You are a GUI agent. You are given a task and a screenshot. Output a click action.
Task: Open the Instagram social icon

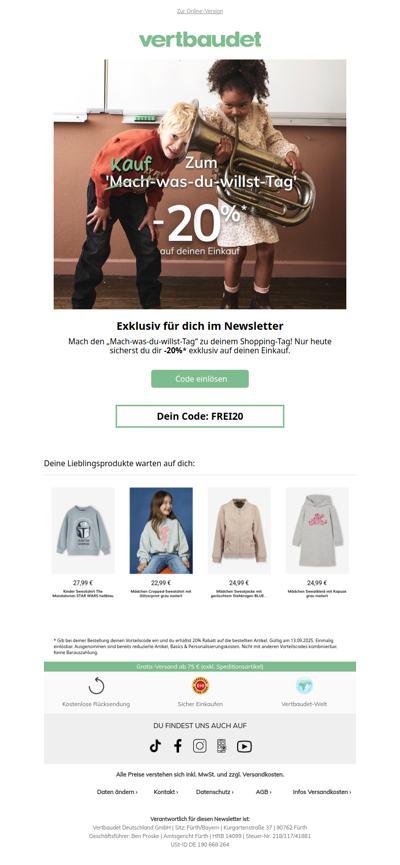[200, 746]
